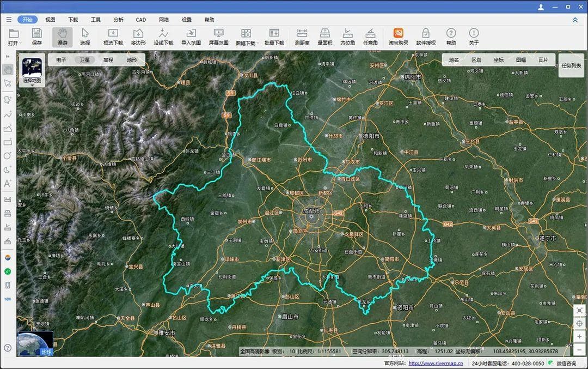Select the sidebar draw polyline tool
Image resolution: width=588 pixels, height=369 pixels.
pos(8,114)
